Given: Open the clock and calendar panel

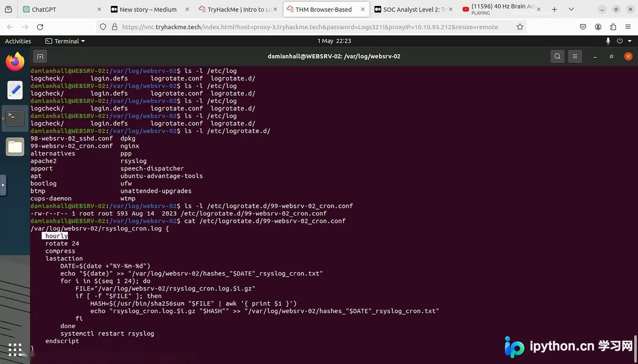Looking at the screenshot, I should (334, 41).
